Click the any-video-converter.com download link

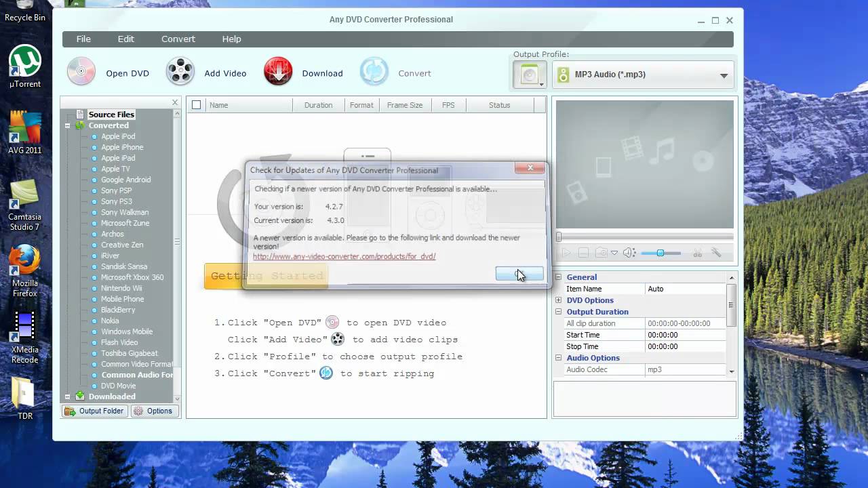tap(344, 256)
